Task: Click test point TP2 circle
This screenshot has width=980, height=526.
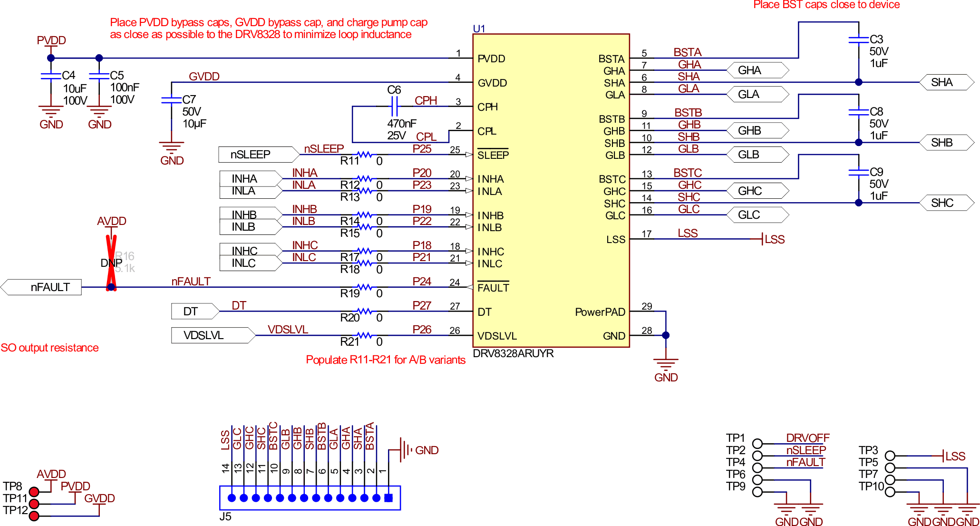Action: 757,456
